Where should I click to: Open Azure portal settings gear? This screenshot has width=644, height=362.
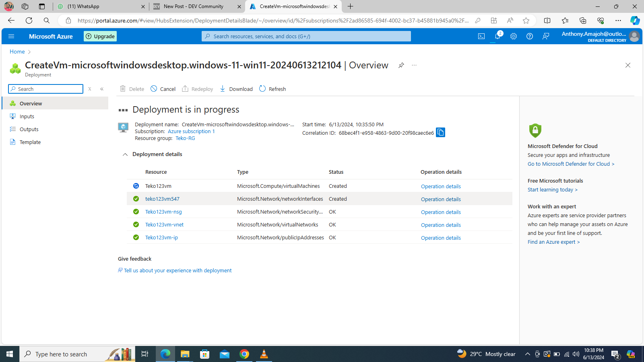(514, 36)
